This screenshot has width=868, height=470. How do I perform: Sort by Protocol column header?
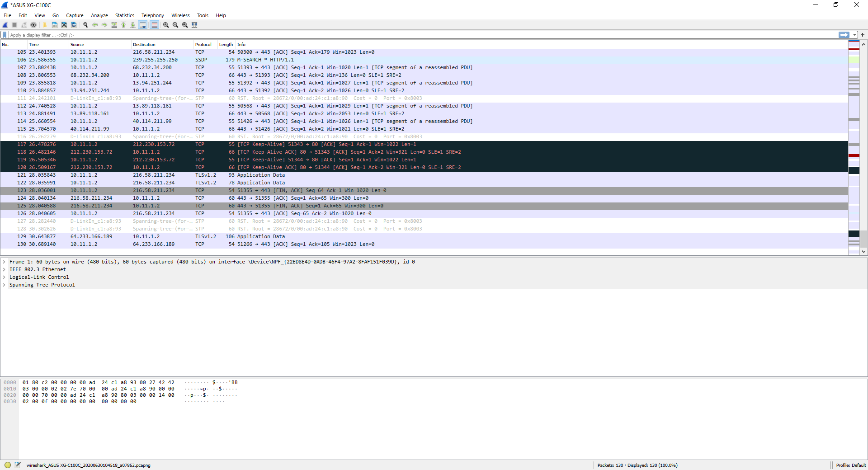click(x=206, y=45)
